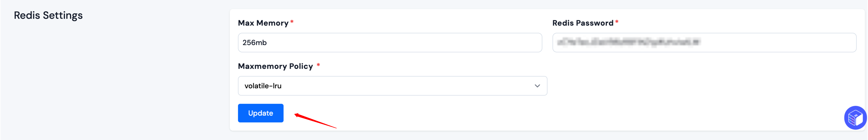Open policy list via middle of select box
The height and width of the screenshot is (140, 868).
click(392, 86)
